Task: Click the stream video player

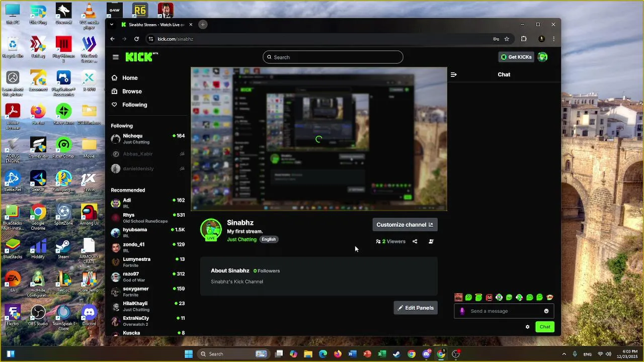Action: pyautogui.click(x=319, y=139)
